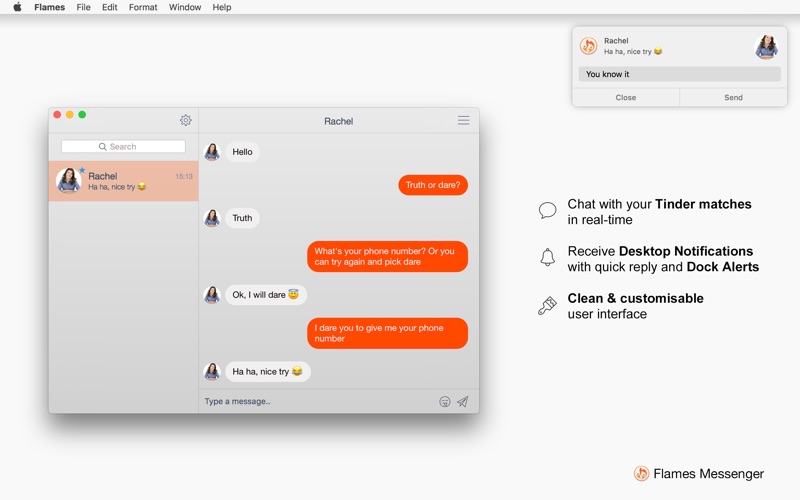Open the File menu
The width and height of the screenshot is (800, 500).
pyautogui.click(x=83, y=7)
